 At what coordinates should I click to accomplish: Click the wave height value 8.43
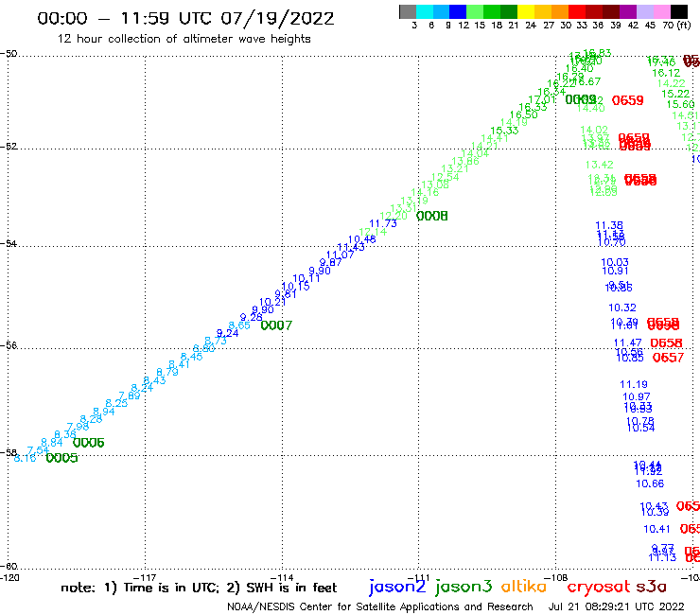point(154,380)
